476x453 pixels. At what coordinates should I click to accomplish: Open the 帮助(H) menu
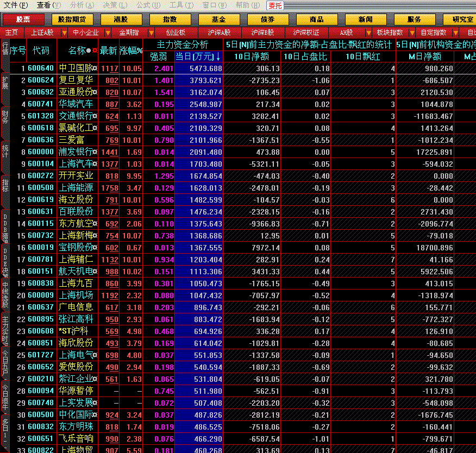point(248,5)
